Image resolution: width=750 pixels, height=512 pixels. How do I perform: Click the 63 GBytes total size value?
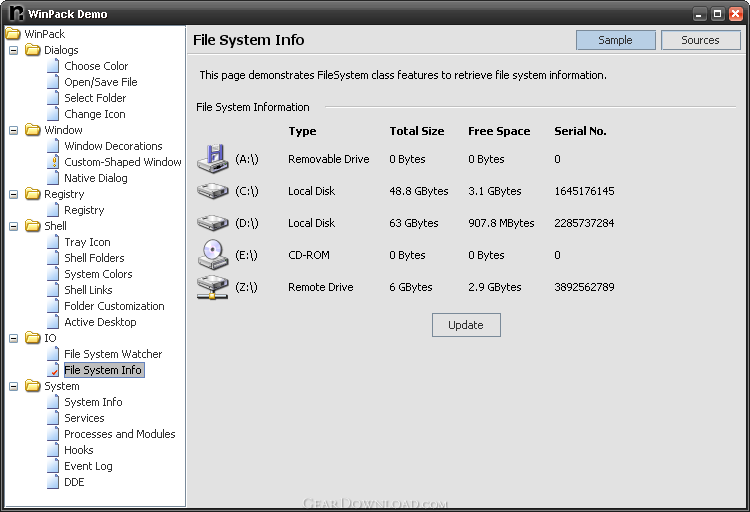[413, 223]
